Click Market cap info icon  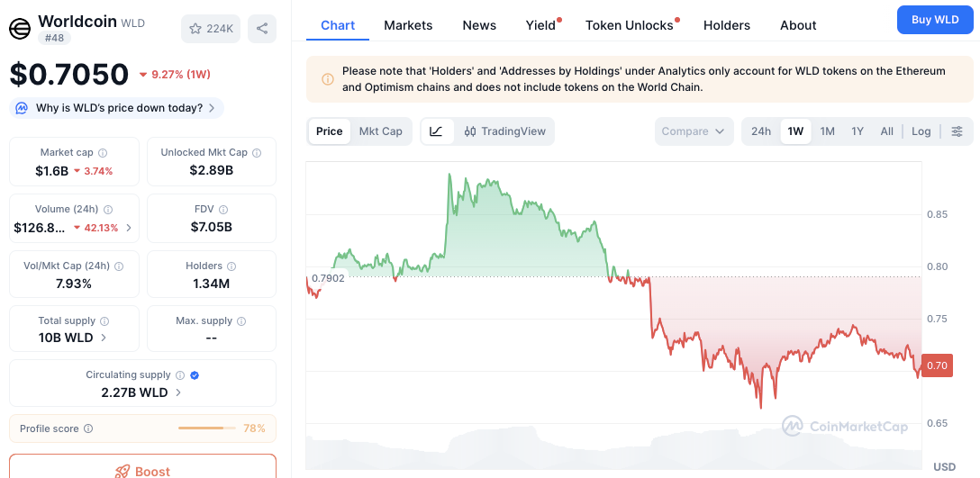[x=103, y=153]
